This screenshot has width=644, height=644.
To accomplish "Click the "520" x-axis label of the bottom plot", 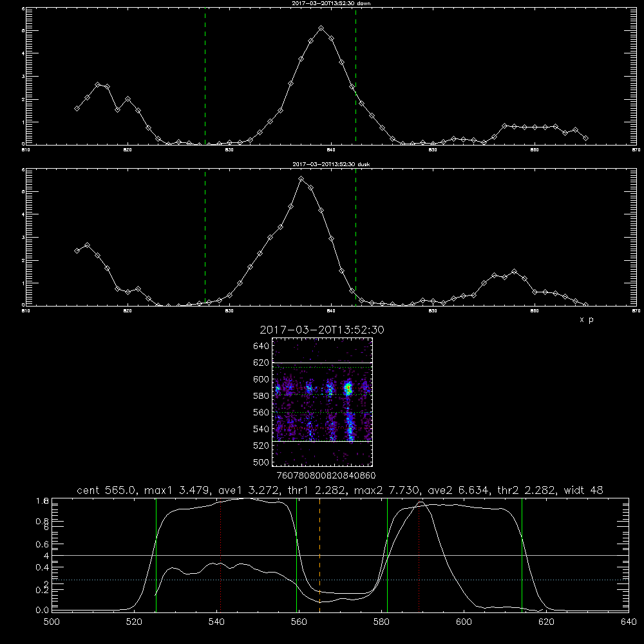I will 134,622.
